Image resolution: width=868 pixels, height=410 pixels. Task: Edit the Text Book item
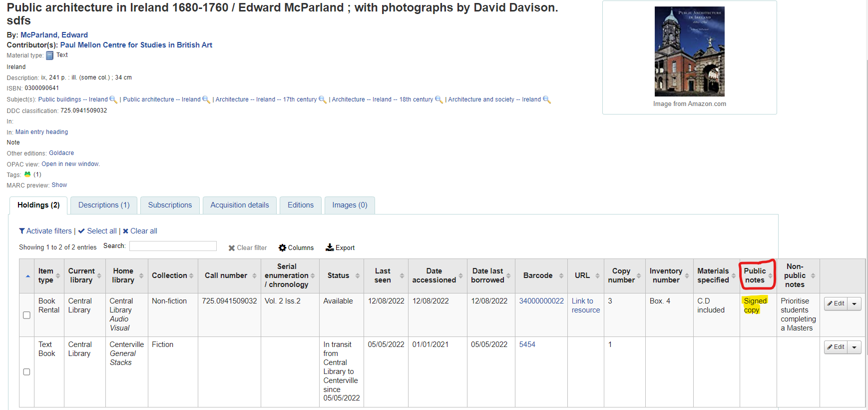pyautogui.click(x=836, y=347)
